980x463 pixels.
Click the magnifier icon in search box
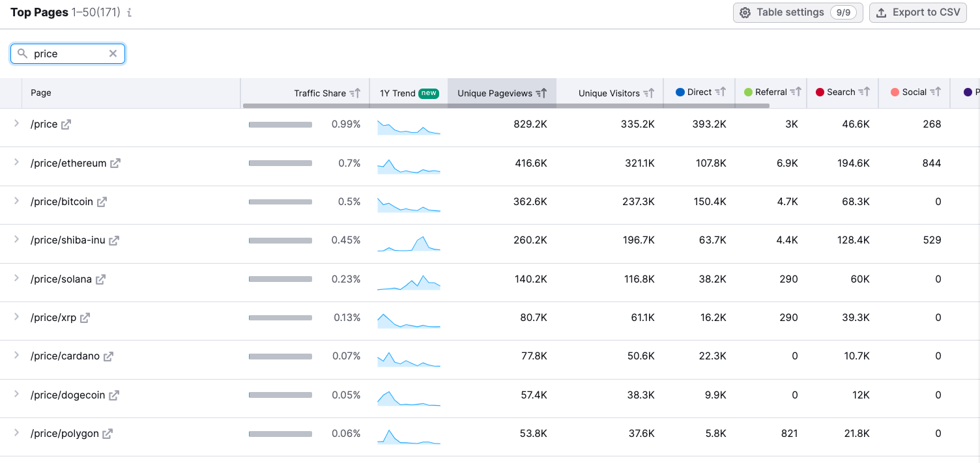tap(23, 53)
